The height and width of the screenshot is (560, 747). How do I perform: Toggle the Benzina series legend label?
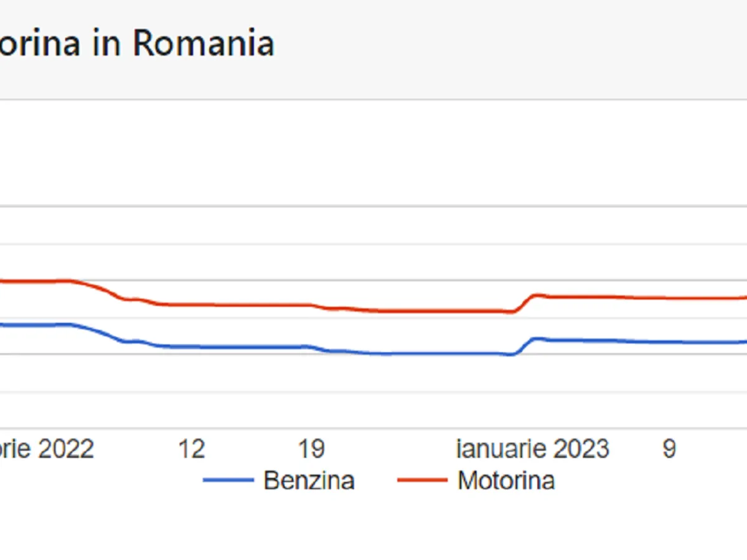click(309, 480)
